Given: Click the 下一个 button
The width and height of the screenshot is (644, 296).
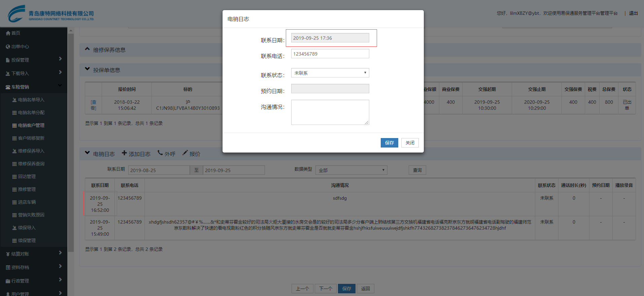Looking at the screenshot, I should (x=326, y=289).
